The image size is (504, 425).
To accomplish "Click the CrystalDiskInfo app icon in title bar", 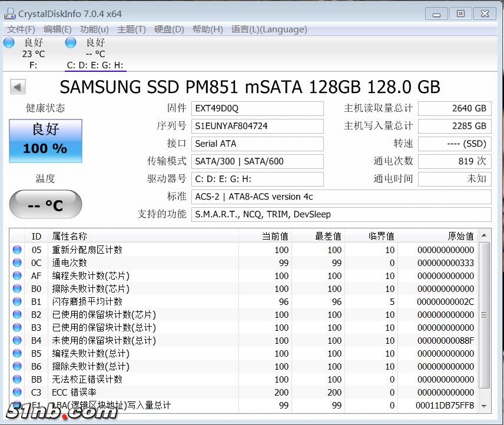I will [x=10, y=13].
